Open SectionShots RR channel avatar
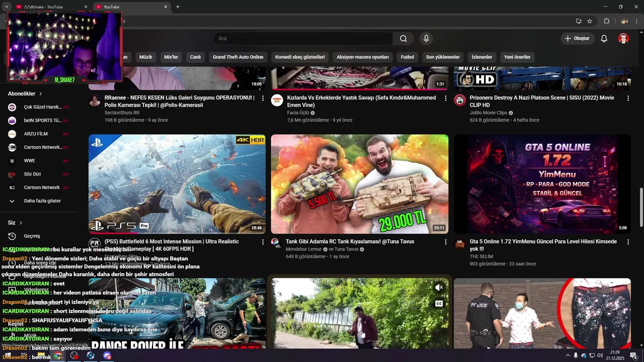This screenshot has width=644, height=362. click(x=95, y=100)
